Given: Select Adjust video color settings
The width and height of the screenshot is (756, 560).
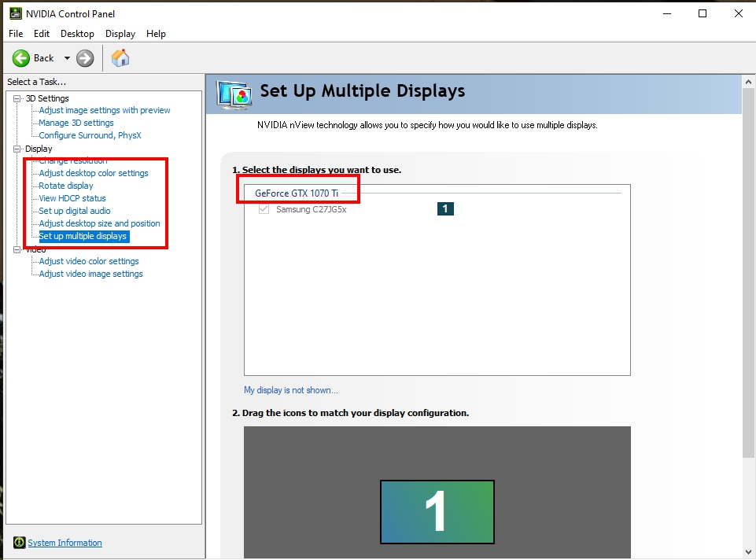Looking at the screenshot, I should pyautogui.click(x=89, y=261).
